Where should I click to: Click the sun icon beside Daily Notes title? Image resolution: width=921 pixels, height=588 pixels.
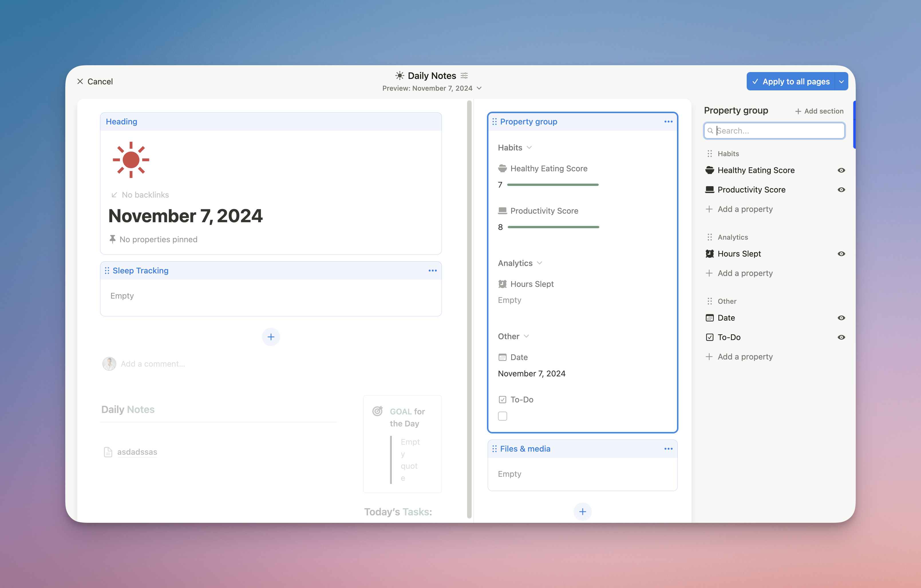coord(400,76)
